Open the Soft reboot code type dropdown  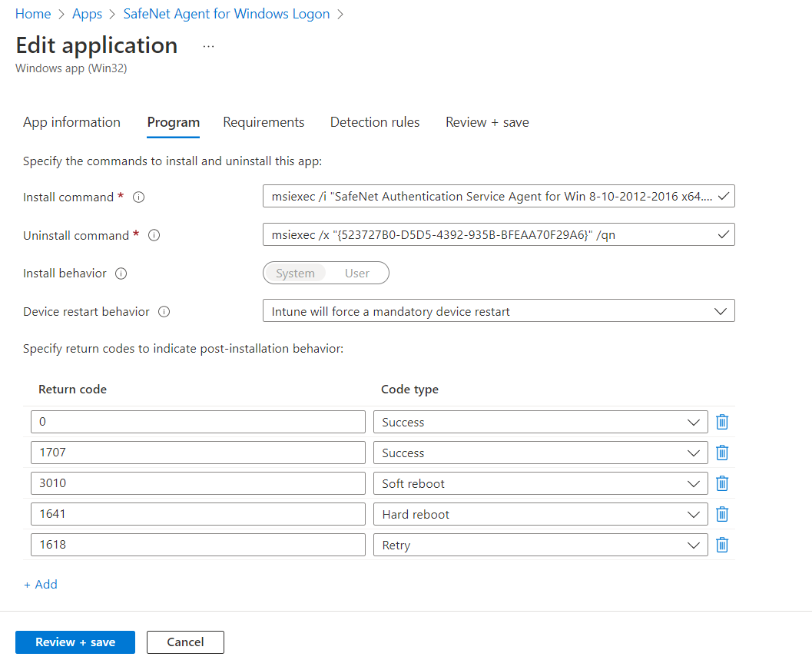tap(540, 483)
